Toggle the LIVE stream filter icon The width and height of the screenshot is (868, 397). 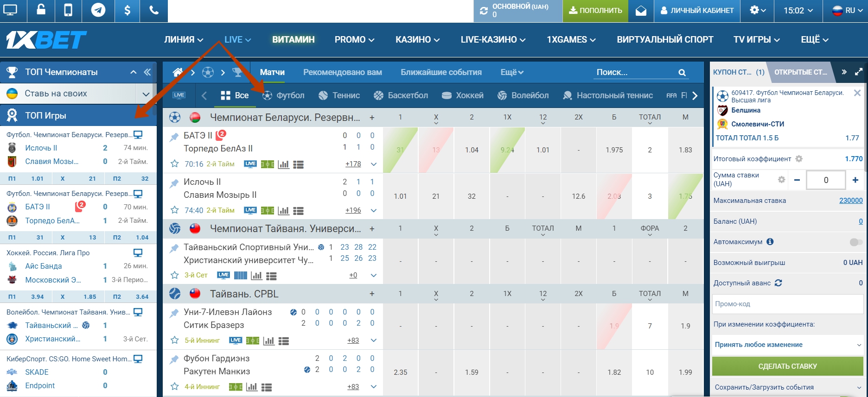(x=179, y=95)
